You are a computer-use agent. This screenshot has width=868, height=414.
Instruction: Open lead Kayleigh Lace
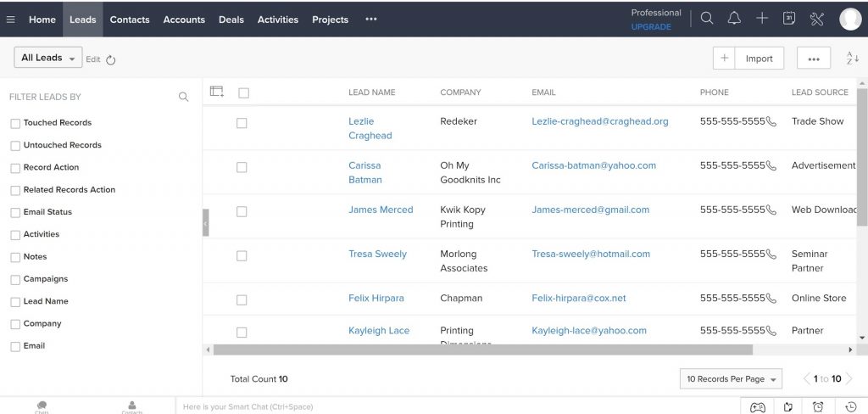point(379,331)
